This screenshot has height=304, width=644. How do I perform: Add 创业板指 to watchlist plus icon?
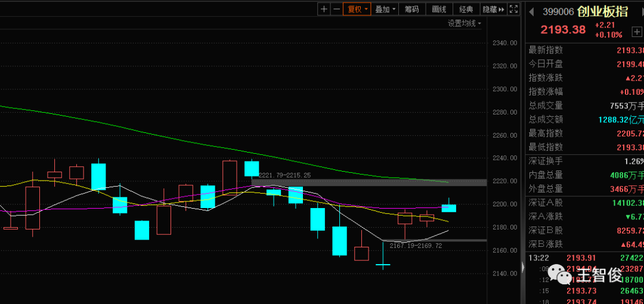click(x=636, y=32)
